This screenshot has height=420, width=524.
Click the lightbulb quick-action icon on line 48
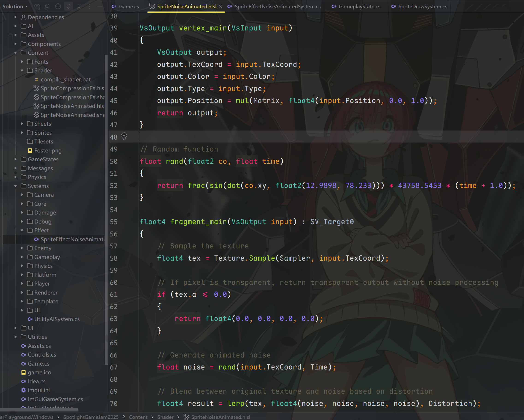tap(124, 137)
